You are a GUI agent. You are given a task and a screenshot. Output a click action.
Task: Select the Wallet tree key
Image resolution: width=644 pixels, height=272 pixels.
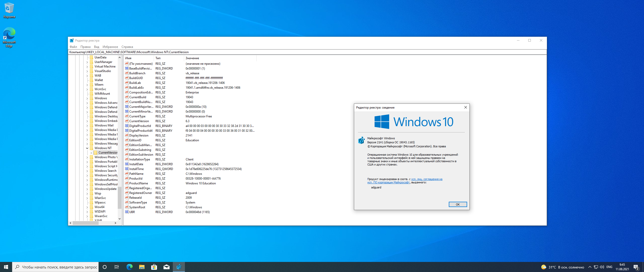click(x=99, y=80)
